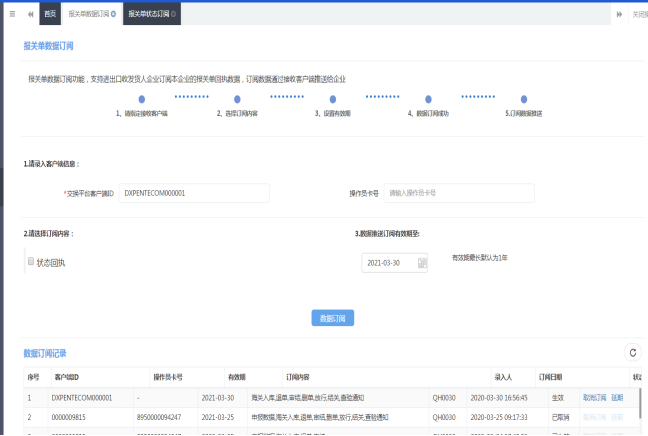Click 取消订阅 link in first record row
This screenshot has width=648, height=436.
click(x=594, y=397)
